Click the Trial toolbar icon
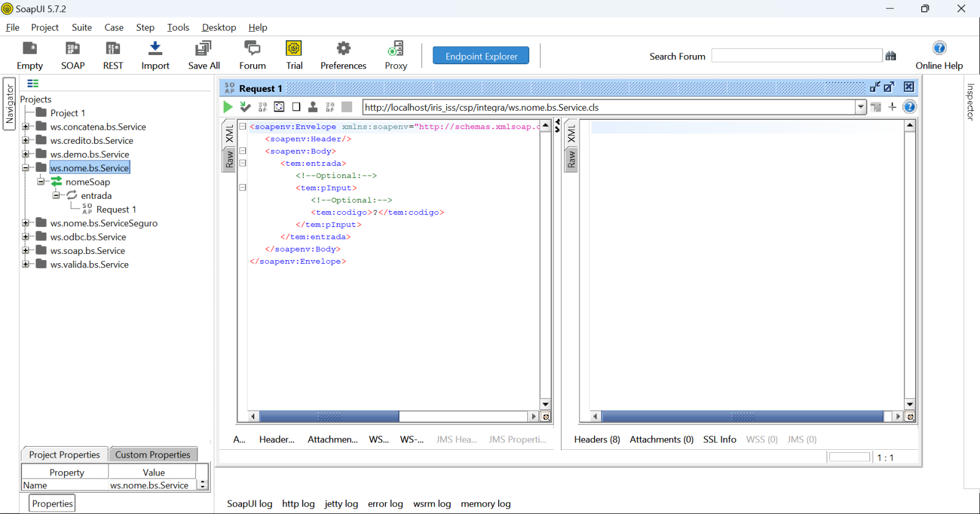The width and height of the screenshot is (980, 514). click(x=294, y=49)
